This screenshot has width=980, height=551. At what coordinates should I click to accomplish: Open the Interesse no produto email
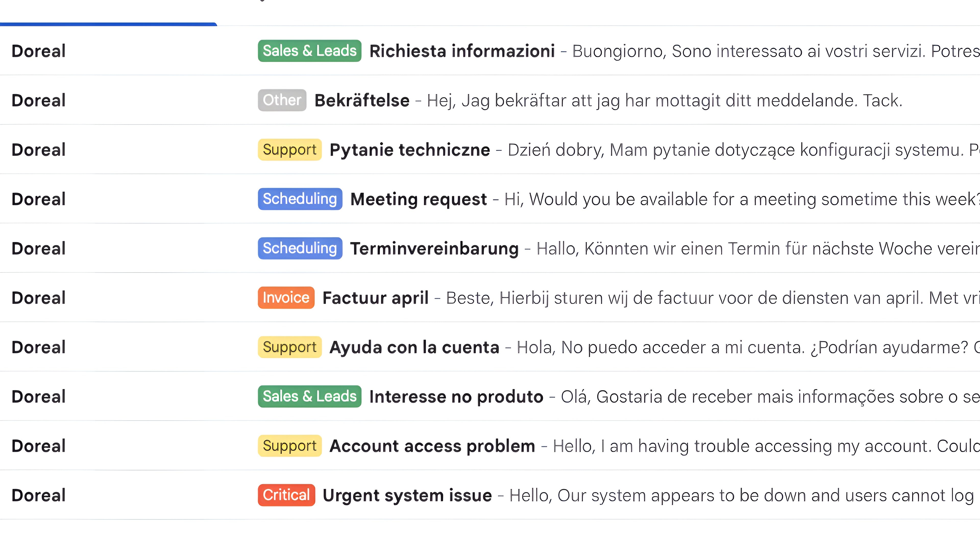456,397
